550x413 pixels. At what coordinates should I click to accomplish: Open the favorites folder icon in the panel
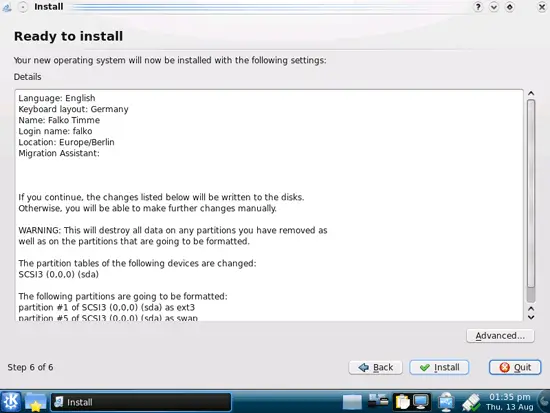(x=35, y=402)
